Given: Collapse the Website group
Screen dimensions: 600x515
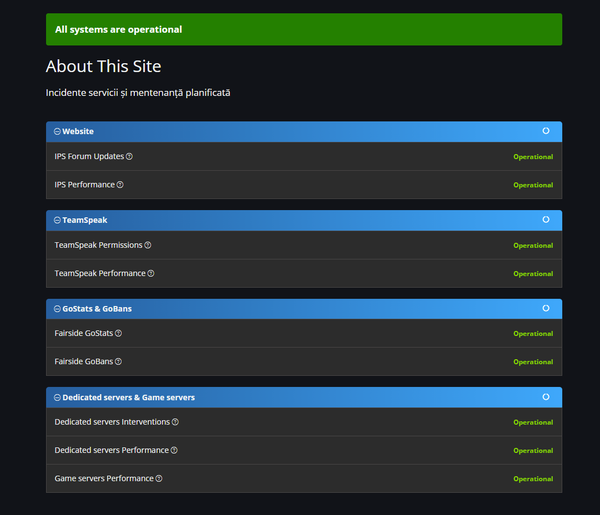Looking at the screenshot, I should [x=57, y=132].
